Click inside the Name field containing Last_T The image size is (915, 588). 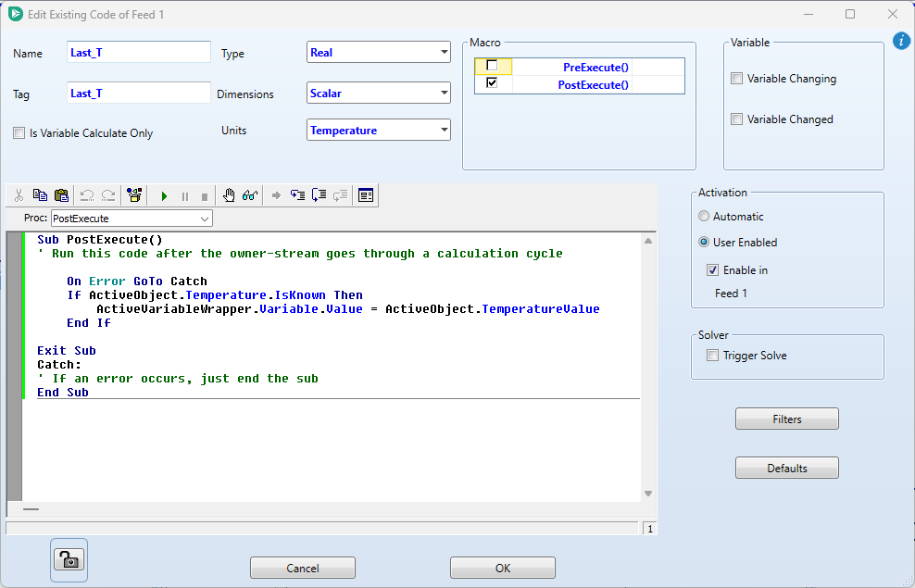(138, 52)
